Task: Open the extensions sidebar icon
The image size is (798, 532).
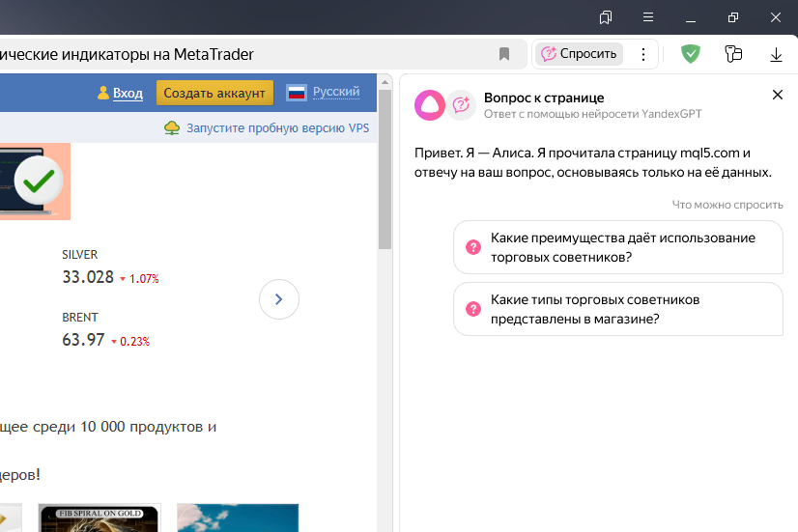Action: pos(733,54)
